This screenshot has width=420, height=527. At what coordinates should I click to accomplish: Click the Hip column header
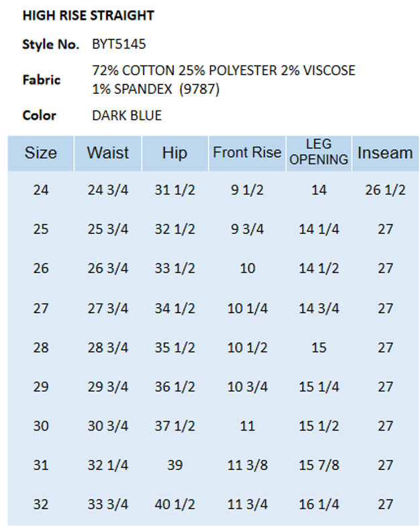click(x=174, y=154)
